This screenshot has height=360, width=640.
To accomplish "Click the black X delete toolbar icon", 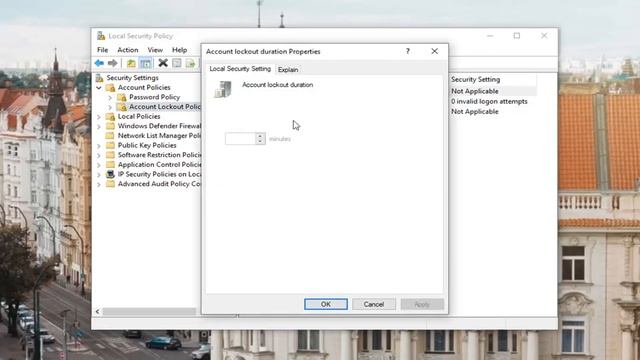I will coord(163,63).
